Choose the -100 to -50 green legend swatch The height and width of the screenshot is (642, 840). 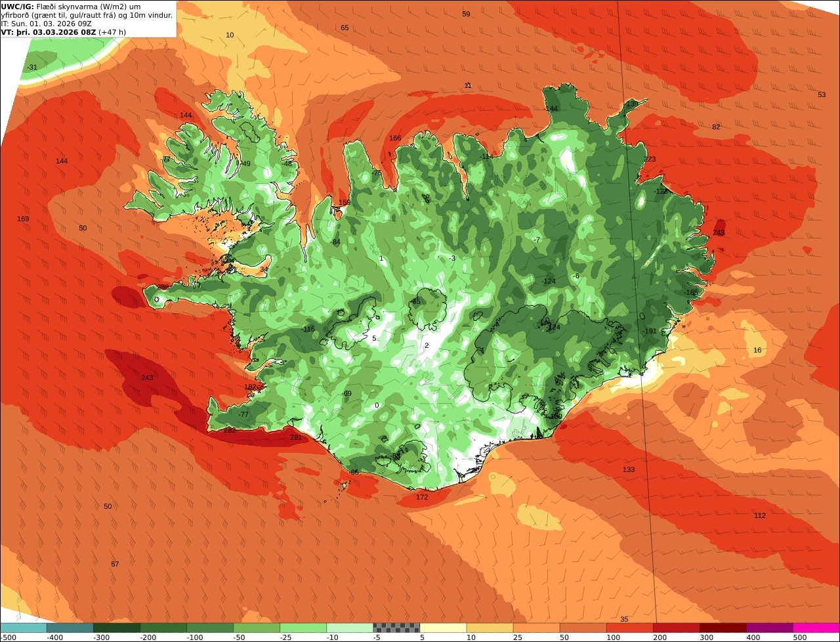click(x=209, y=628)
